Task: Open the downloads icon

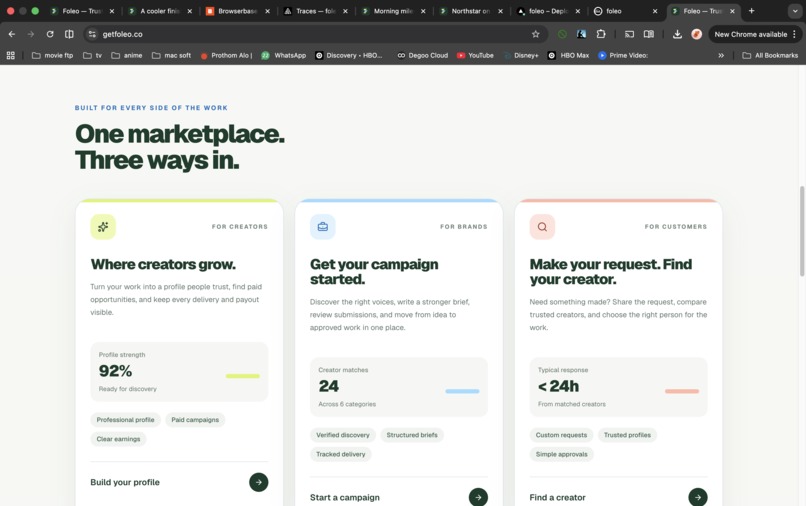Action: (677, 34)
